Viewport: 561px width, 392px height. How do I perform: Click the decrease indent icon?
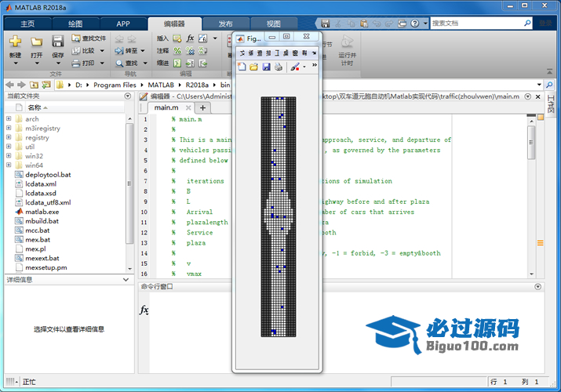203,64
